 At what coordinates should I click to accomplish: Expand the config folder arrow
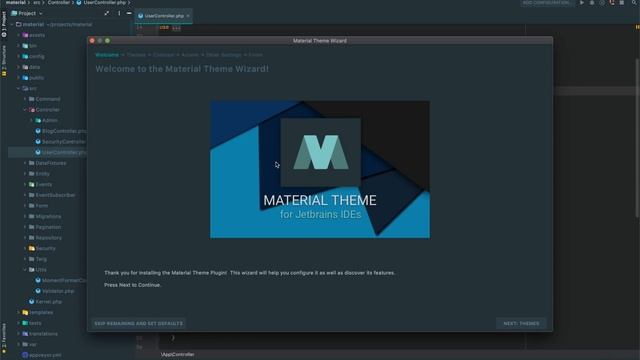point(18,56)
